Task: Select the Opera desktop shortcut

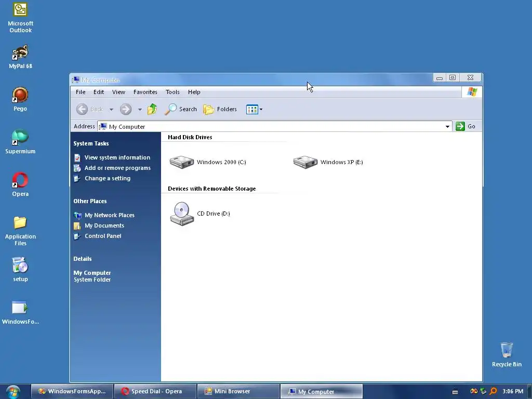Action: [20, 184]
